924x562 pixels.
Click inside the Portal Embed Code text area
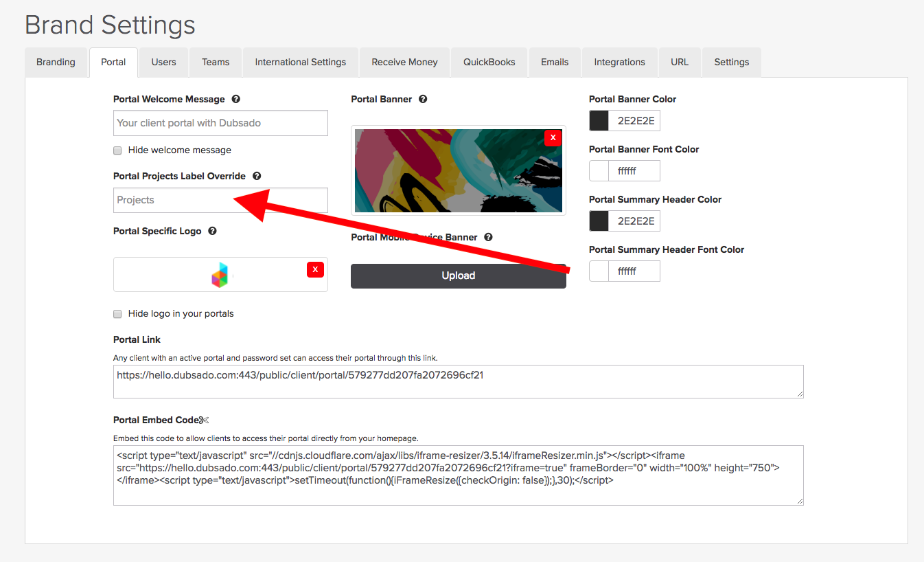click(x=459, y=475)
